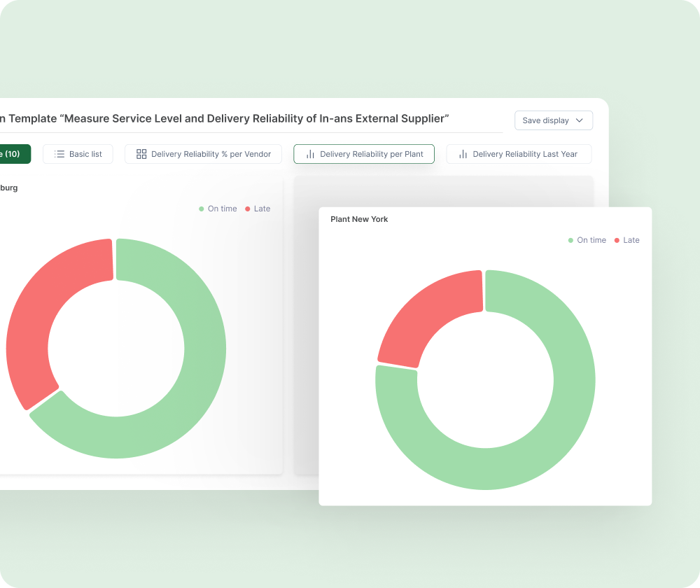Toggle the On time series in the New York legend

point(587,240)
